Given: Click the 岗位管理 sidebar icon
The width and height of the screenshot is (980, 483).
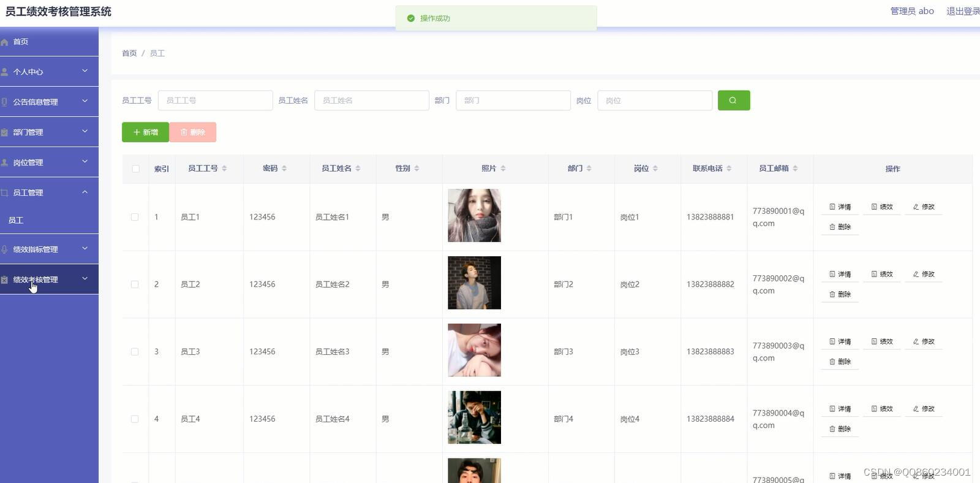Looking at the screenshot, I should [x=4, y=162].
